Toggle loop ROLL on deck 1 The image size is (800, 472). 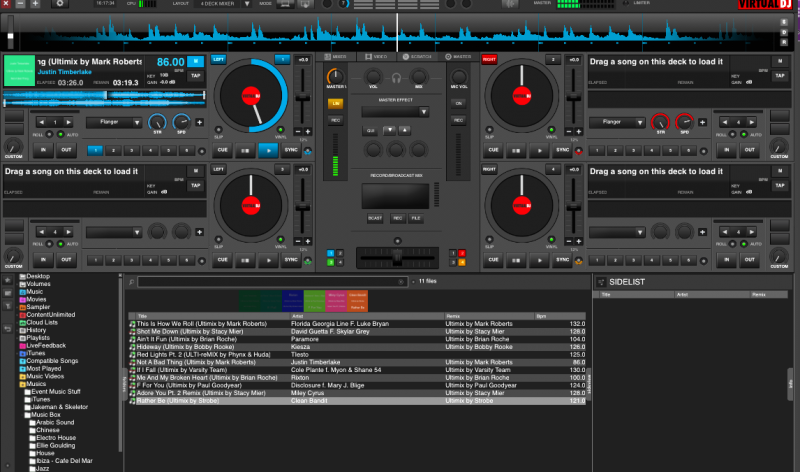coord(49,134)
